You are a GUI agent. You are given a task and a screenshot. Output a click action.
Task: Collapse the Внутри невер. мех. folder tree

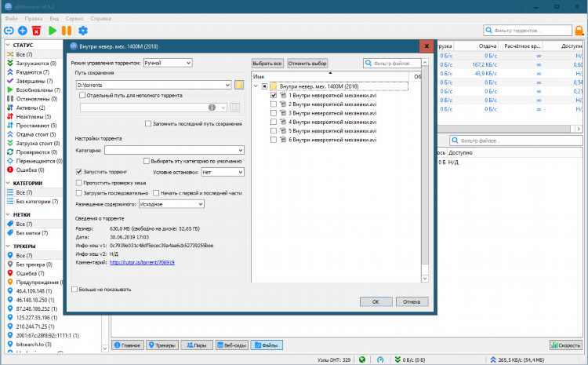point(256,86)
